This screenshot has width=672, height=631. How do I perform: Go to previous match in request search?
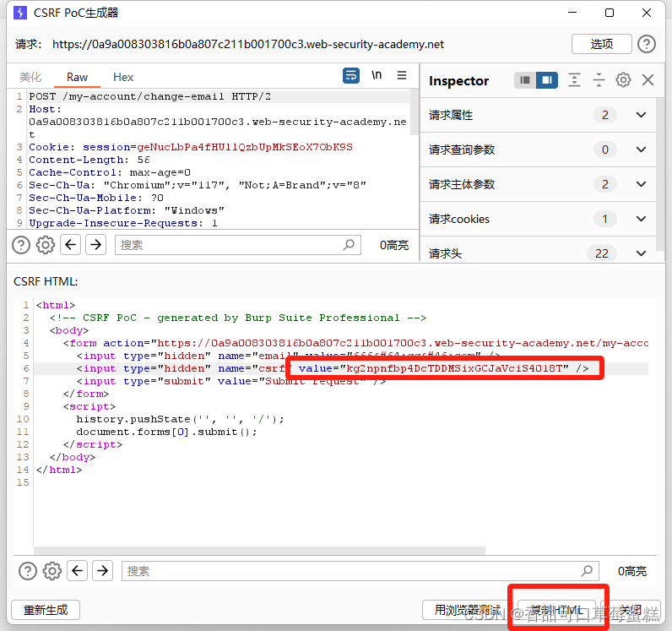[x=70, y=245]
